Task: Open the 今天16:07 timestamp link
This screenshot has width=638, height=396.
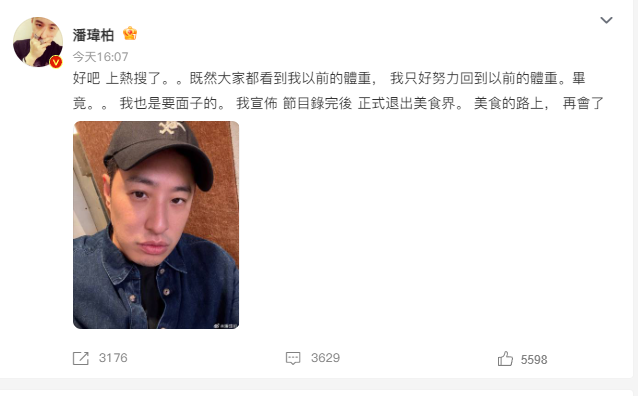Action: point(101,57)
